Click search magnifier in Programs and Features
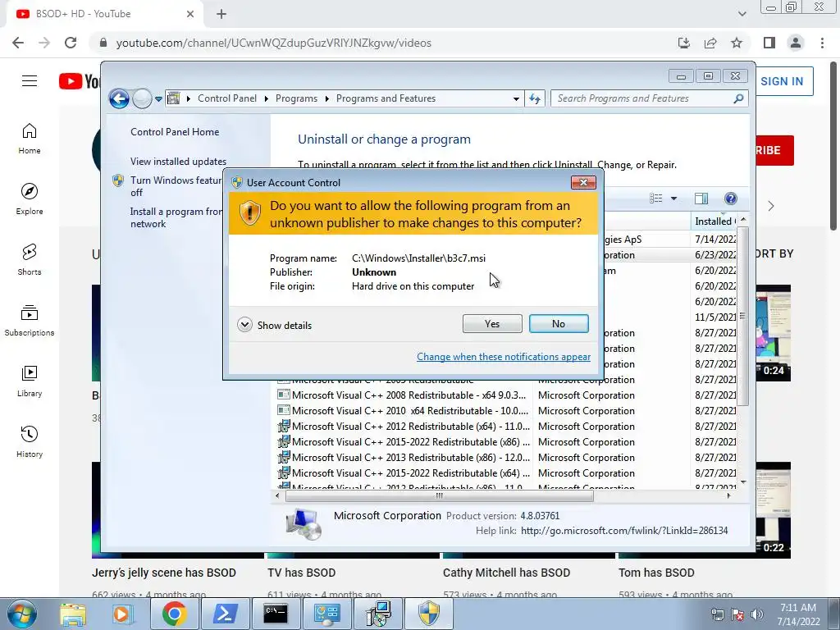Image resolution: width=840 pixels, height=630 pixels. tap(739, 98)
